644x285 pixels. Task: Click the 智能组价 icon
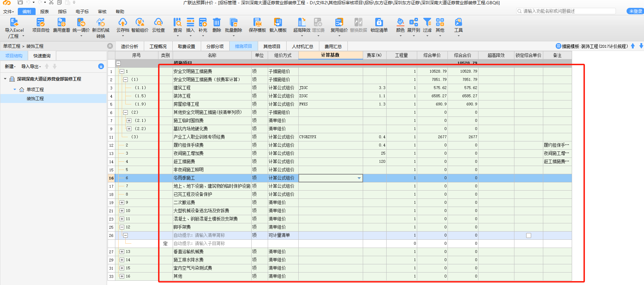140,22
